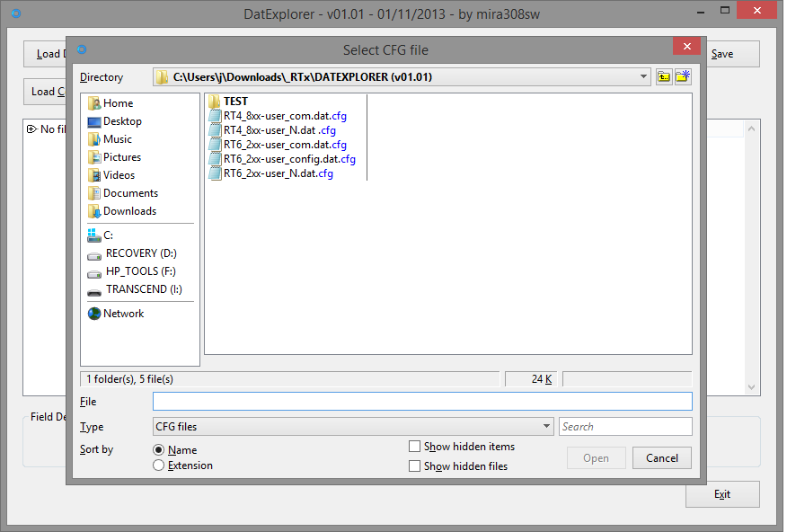Click the Cancel button
Image resolution: width=787 pixels, height=532 pixels.
click(661, 457)
